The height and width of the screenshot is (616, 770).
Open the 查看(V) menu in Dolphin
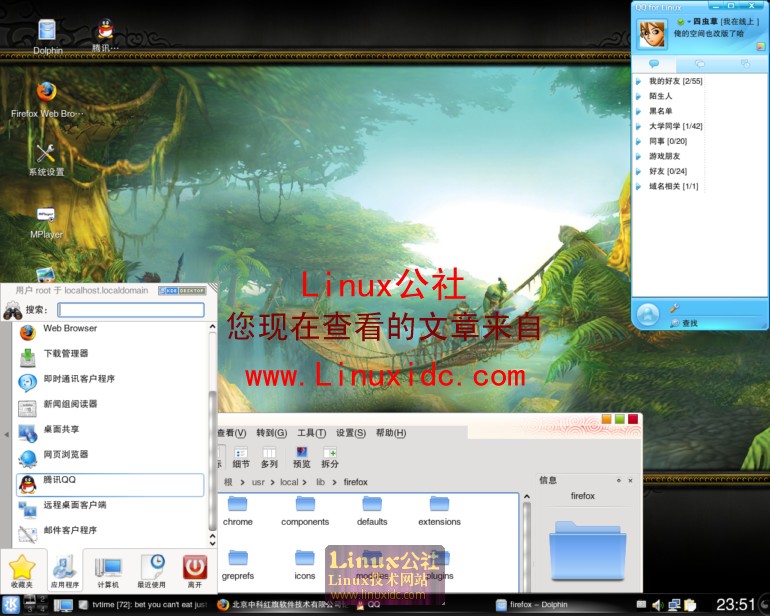pyautogui.click(x=232, y=433)
